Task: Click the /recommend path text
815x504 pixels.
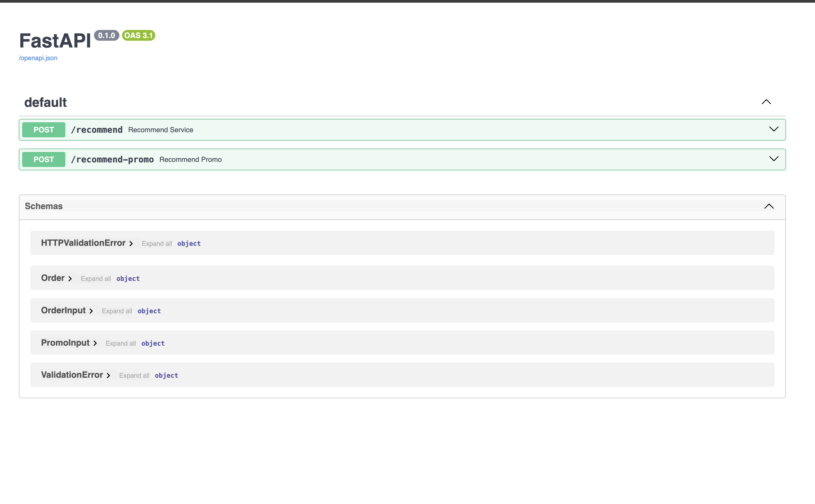Action: click(97, 130)
